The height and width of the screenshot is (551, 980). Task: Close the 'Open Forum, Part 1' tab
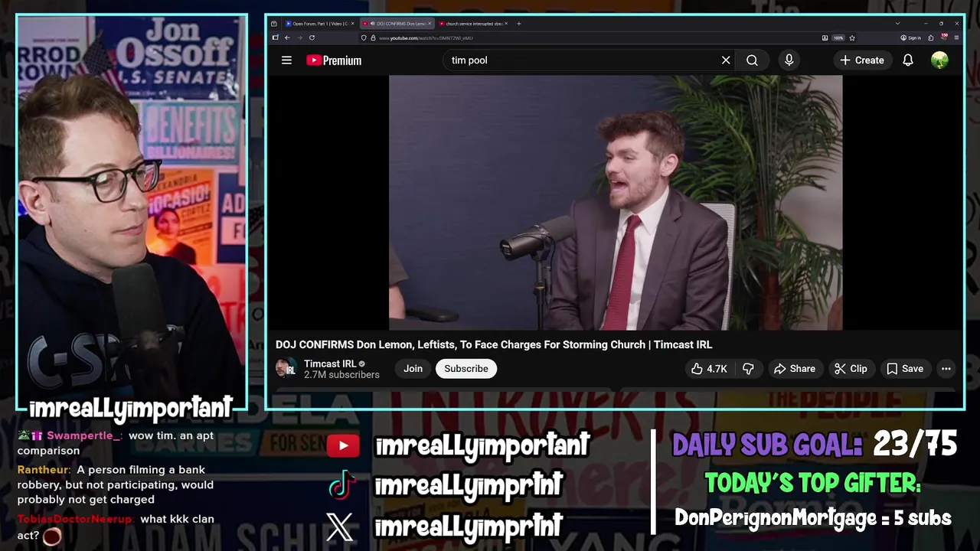353,24
